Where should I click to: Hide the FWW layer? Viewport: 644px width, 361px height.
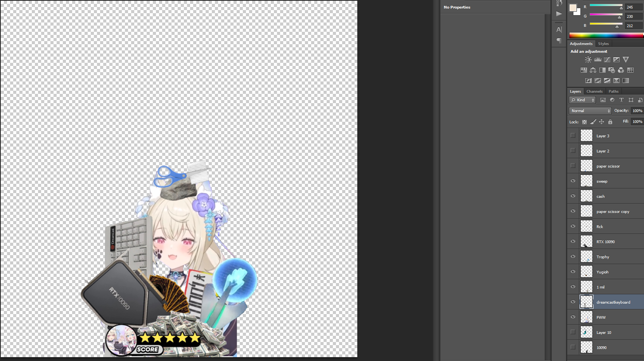point(573,317)
